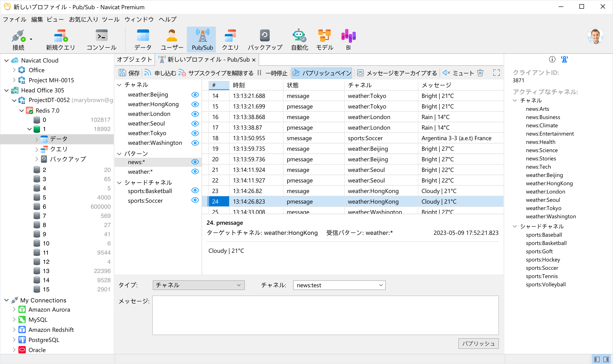This screenshot has width=613, height=364.
Task: Open the Console (コンソール) icon
Action: coord(101,39)
